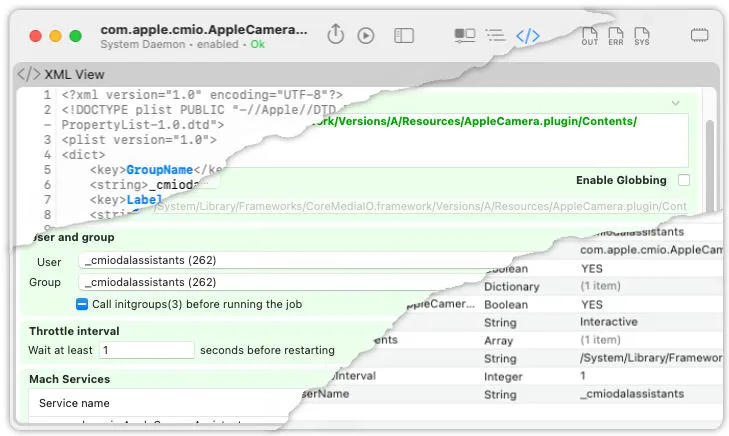Click the XML View header label
The height and width of the screenshot is (436, 729).
(74, 75)
